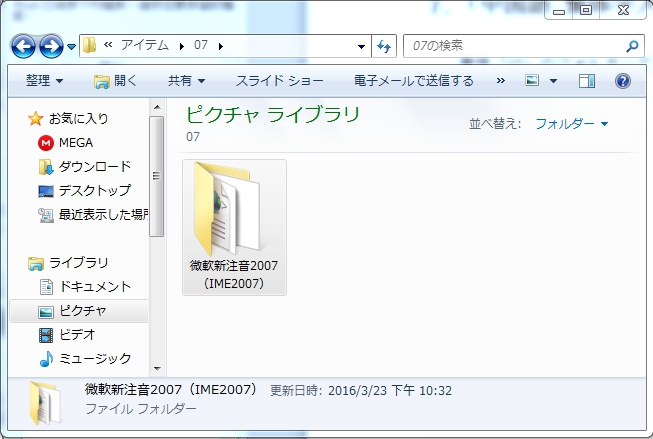653x439 pixels.
Task: Open 最近表示した場所
Action: (x=103, y=215)
